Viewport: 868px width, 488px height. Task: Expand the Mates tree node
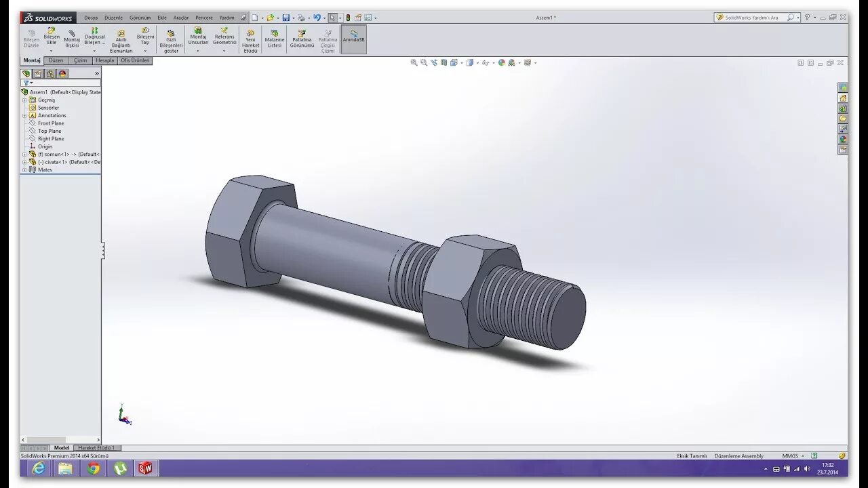click(x=24, y=169)
